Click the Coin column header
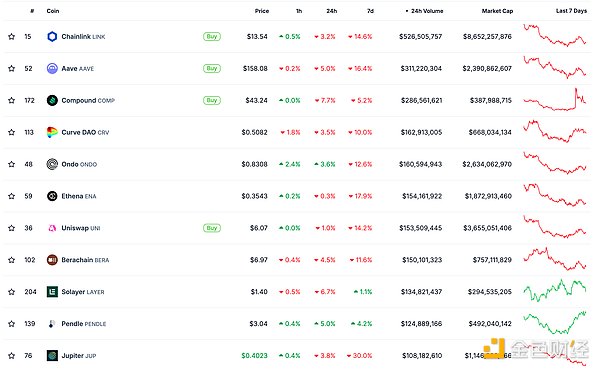This screenshot has width=600, height=370. tap(53, 11)
